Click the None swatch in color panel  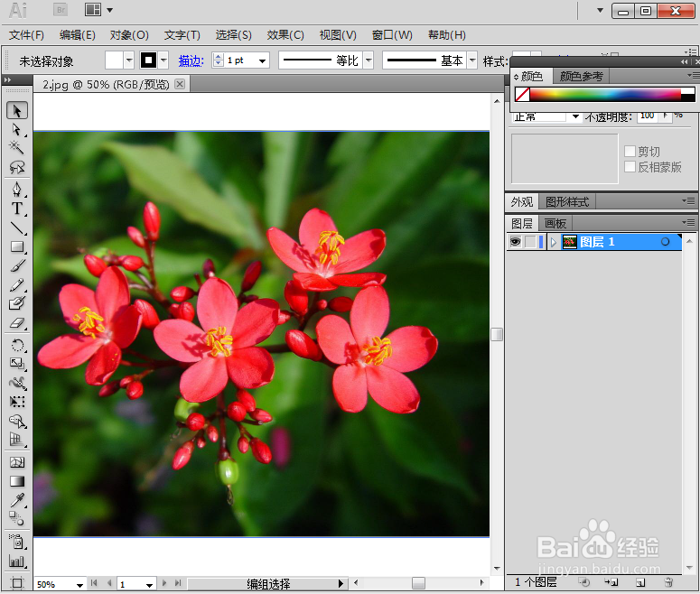pos(522,94)
